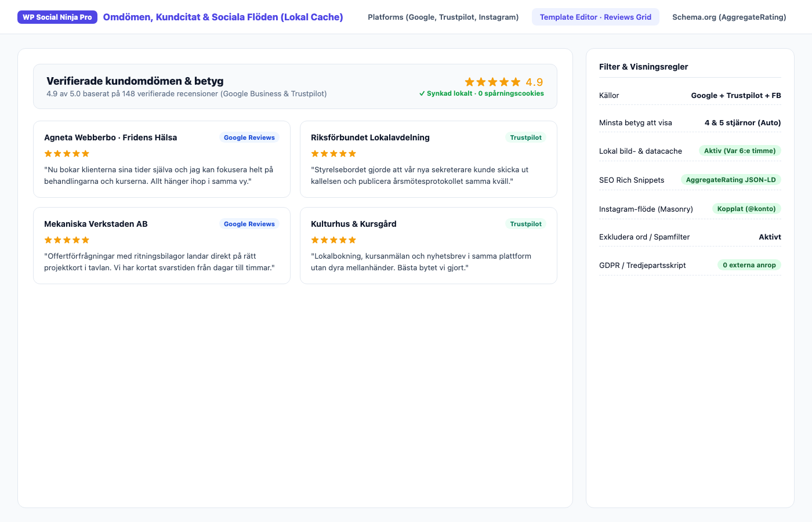This screenshot has width=812, height=522.
Task: Click the 4.9 star rating summary
Action: pos(503,82)
